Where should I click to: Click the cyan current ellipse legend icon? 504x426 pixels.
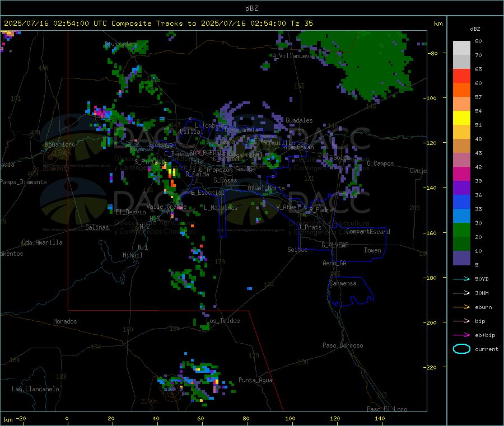click(461, 349)
